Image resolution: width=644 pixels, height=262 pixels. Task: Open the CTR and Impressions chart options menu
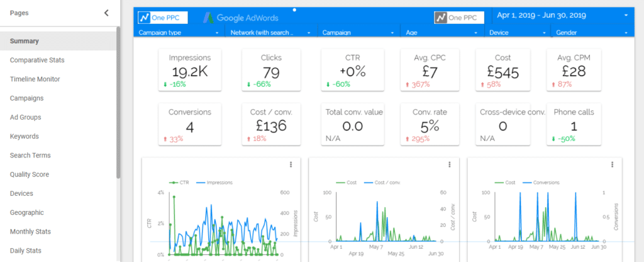click(291, 164)
